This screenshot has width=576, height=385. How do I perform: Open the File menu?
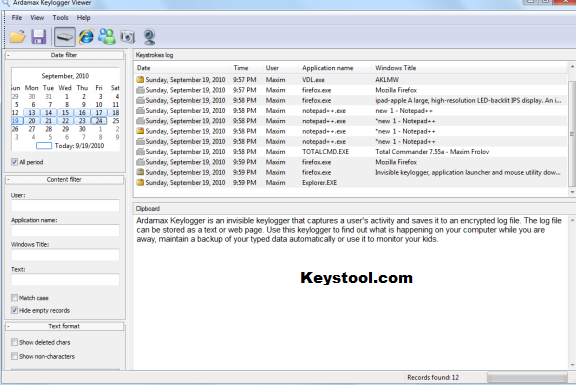click(17, 18)
